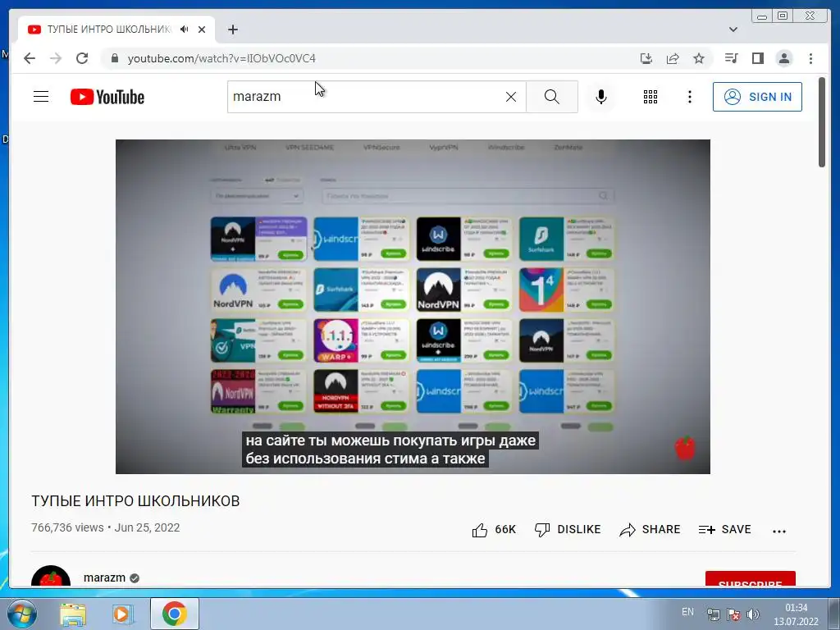Click the Chrome taskbar icon
The image size is (840, 630).
pyautogui.click(x=175, y=614)
